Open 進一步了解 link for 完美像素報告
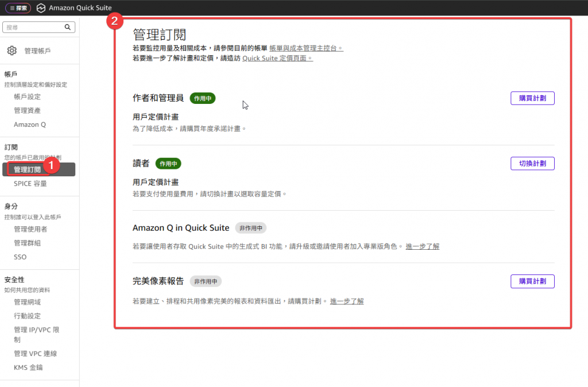Viewport: 588px width, 387px height. (347, 301)
